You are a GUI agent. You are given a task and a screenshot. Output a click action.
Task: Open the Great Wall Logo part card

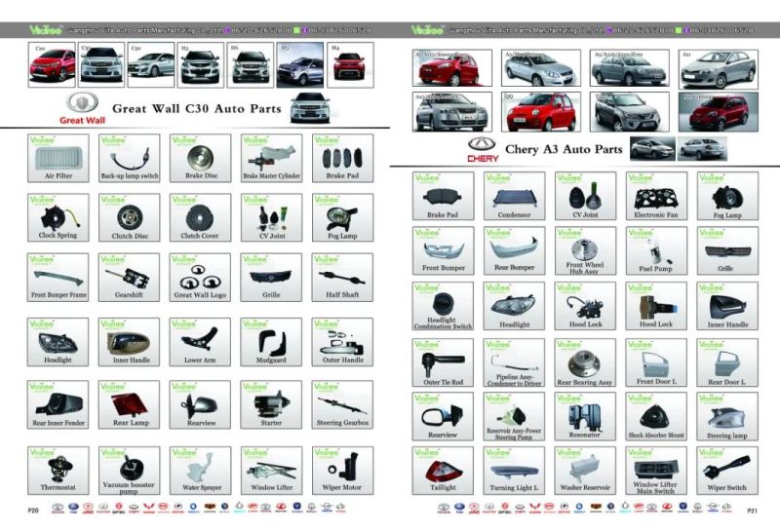pos(201,277)
